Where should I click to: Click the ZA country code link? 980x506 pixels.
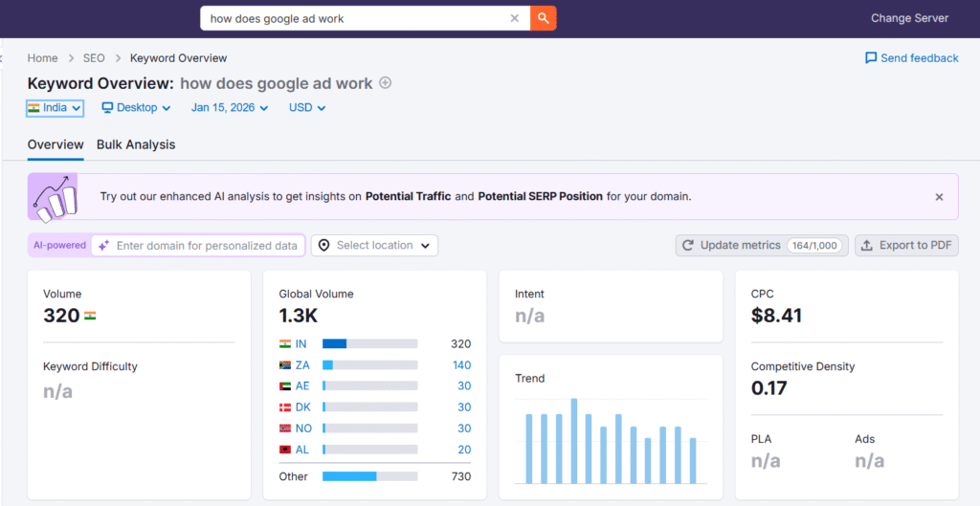pyautogui.click(x=301, y=364)
